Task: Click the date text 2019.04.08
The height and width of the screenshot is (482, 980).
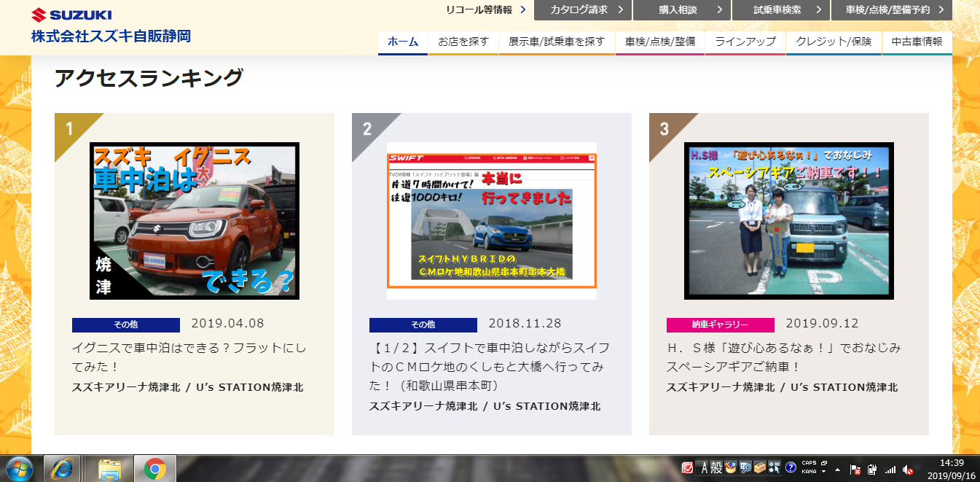Action: click(228, 324)
